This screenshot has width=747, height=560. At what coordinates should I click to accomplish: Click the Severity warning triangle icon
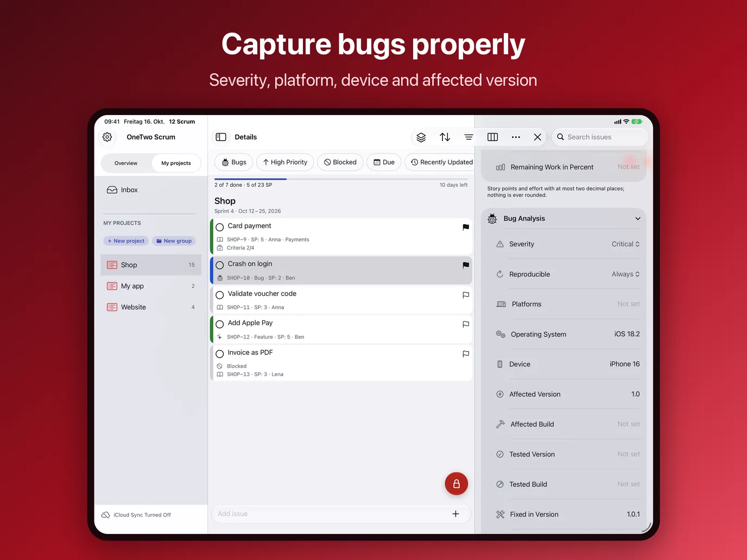(500, 244)
